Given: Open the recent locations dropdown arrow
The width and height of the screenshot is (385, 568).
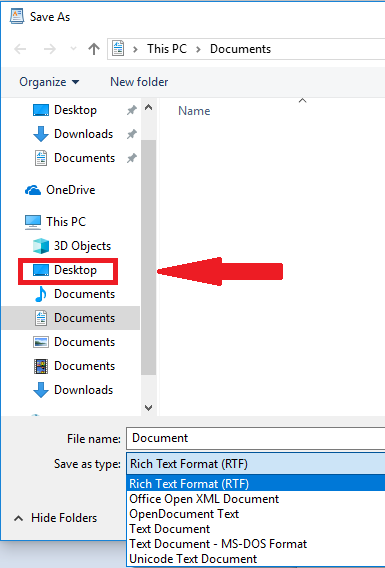Looking at the screenshot, I should tap(73, 49).
